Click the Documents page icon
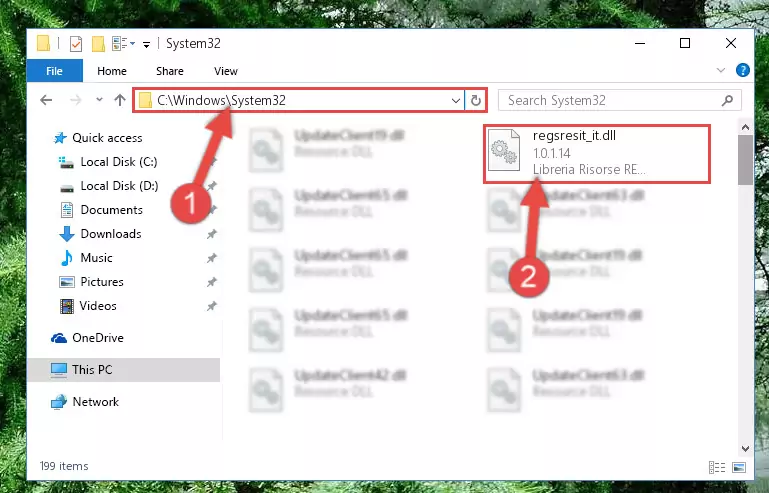 [67, 210]
